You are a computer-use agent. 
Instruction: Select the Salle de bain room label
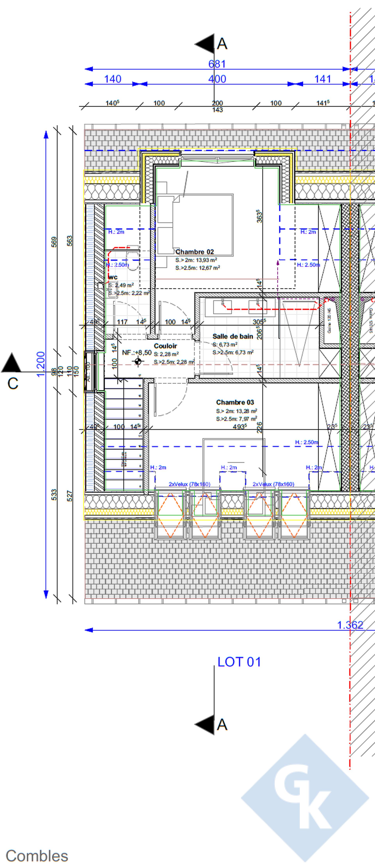[x=233, y=336]
